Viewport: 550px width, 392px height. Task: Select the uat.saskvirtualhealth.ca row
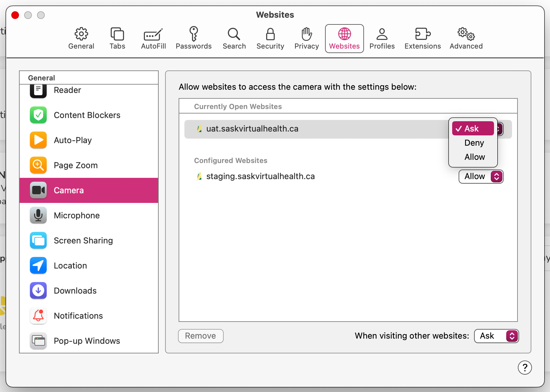tap(348, 129)
